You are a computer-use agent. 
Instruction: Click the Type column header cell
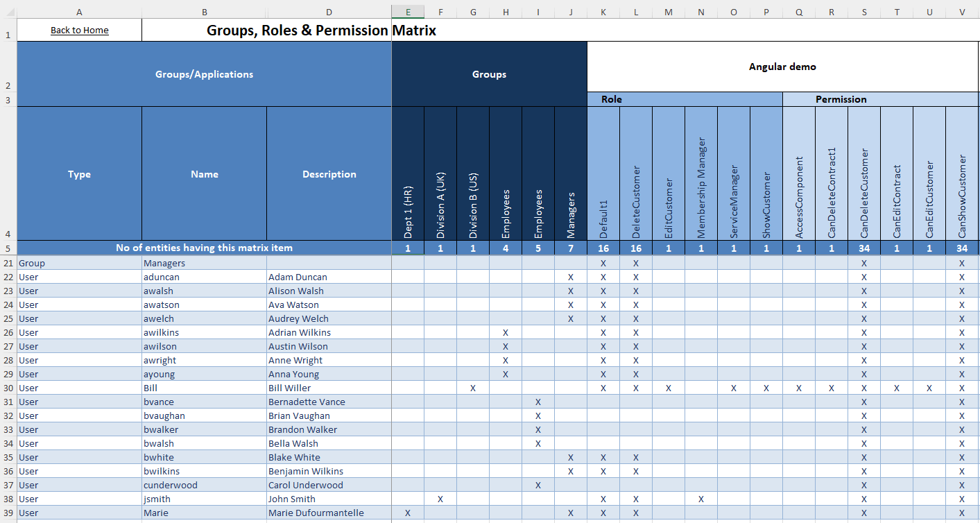[79, 174]
